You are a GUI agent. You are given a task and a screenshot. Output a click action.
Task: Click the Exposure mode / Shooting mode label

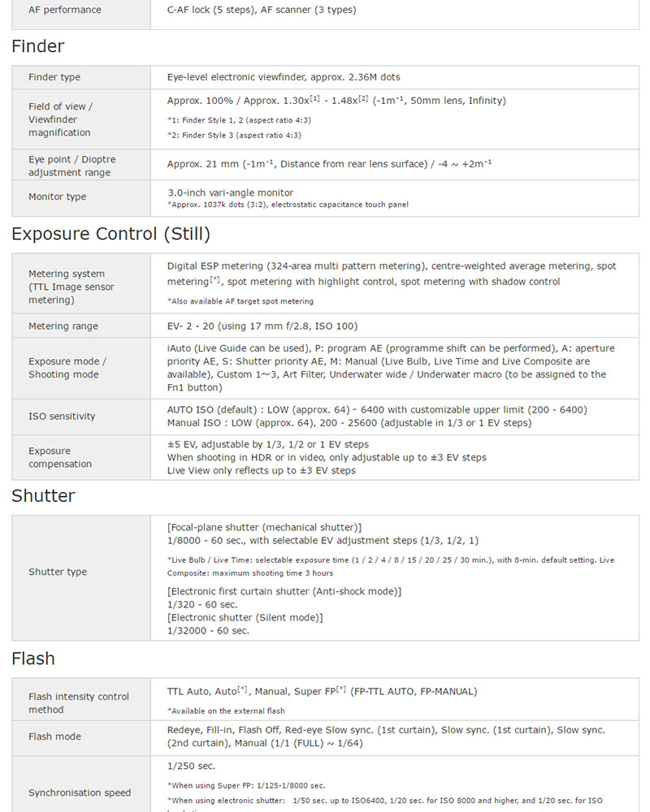click(67, 368)
